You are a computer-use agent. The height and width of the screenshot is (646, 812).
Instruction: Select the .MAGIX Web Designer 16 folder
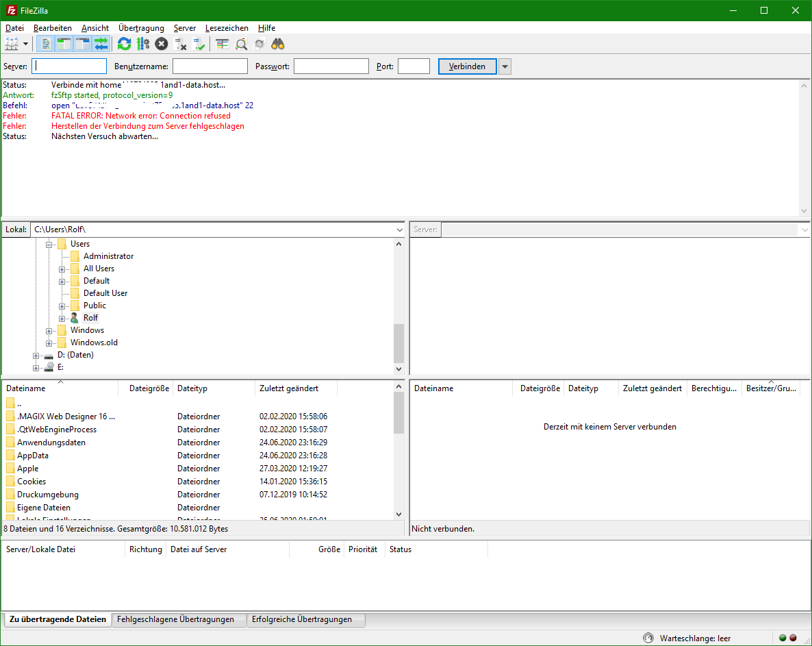[x=199, y=417]
